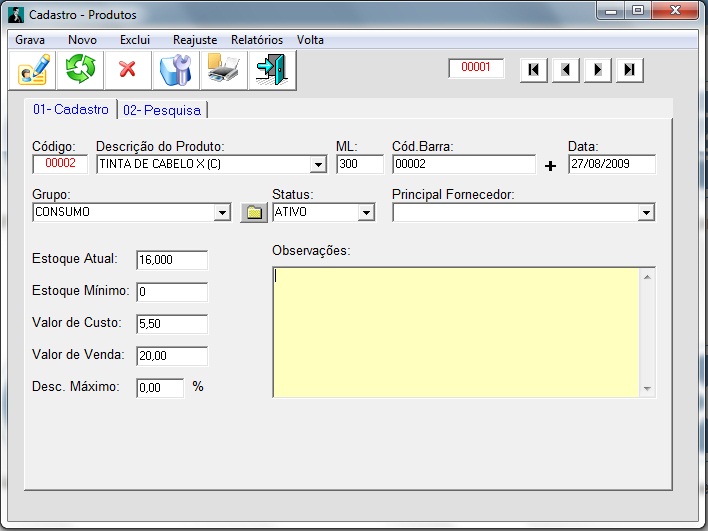Switch to the 02-Pesquisa tab

point(162,110)
